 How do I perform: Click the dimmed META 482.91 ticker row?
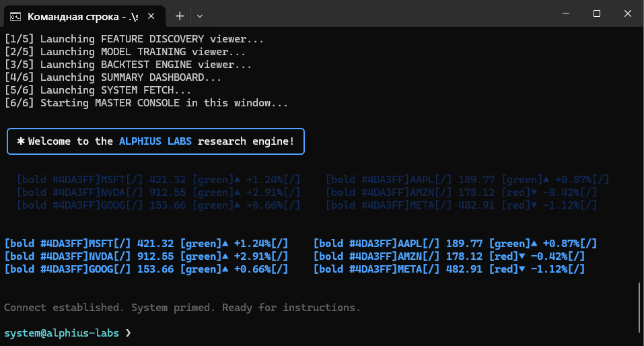click(461, 205)
